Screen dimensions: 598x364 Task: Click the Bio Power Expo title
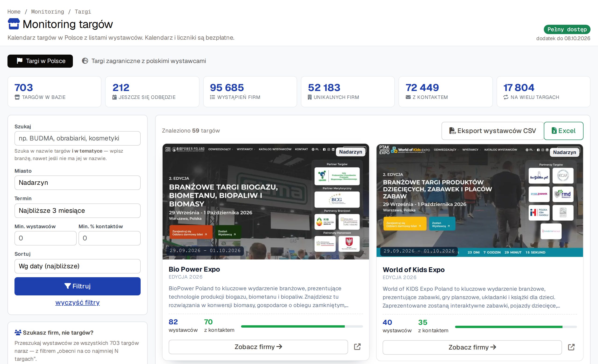(194, 269)
